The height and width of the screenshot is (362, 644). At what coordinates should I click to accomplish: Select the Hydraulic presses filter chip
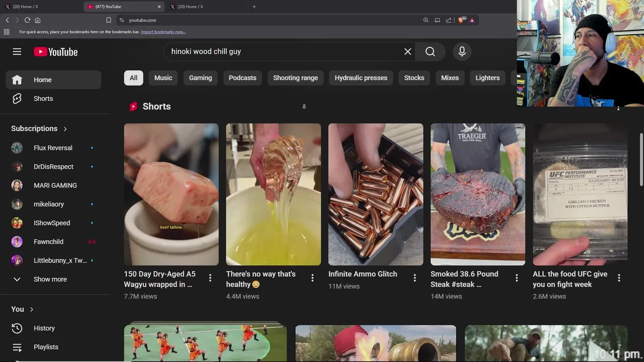point(361,78)
